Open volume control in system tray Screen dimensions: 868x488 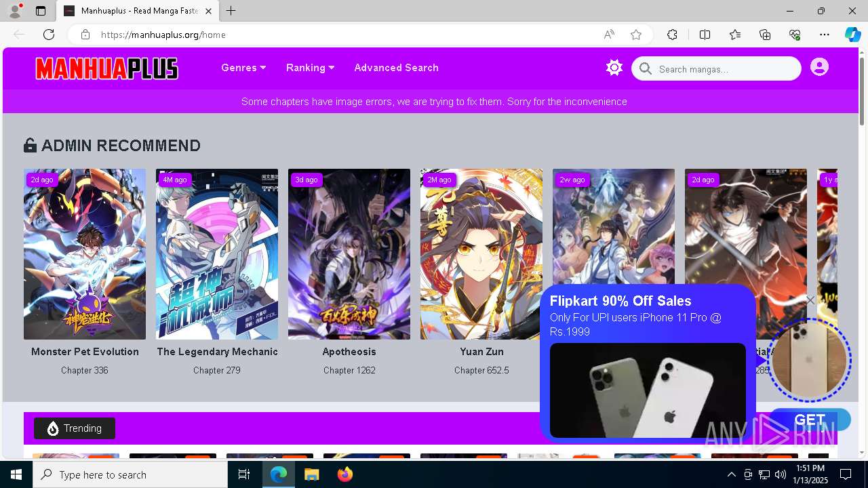pyautogui.click(x=780, y=474)
